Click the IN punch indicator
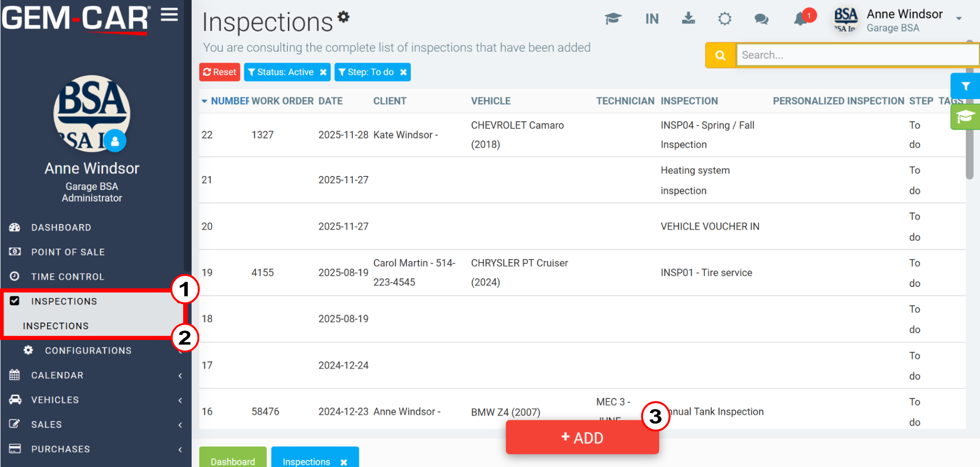Image resolution: width=980 pixels, height=467 pixels. pos(652,19)
